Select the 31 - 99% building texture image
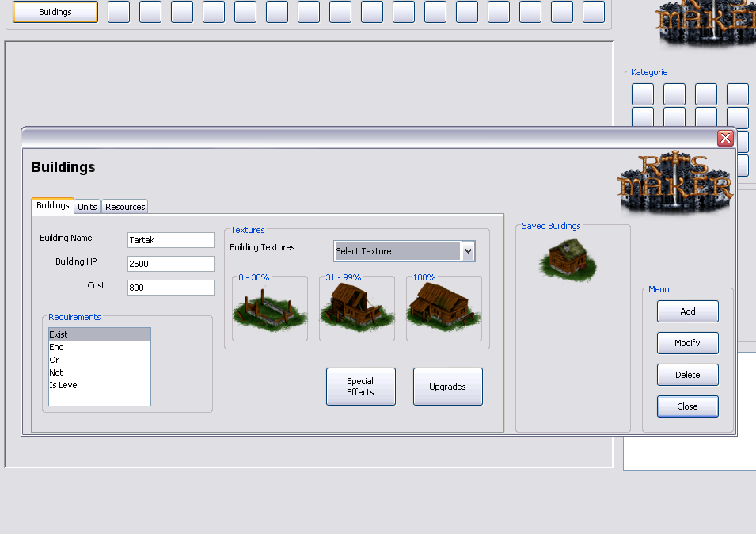Image resolution: width=756 pixels, height=534 pixels. (x=356, y=309)
